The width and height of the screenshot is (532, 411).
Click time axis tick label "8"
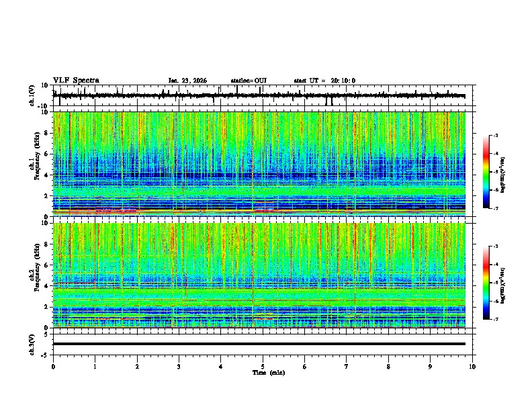pyautogui.click(x=388, y=367)
